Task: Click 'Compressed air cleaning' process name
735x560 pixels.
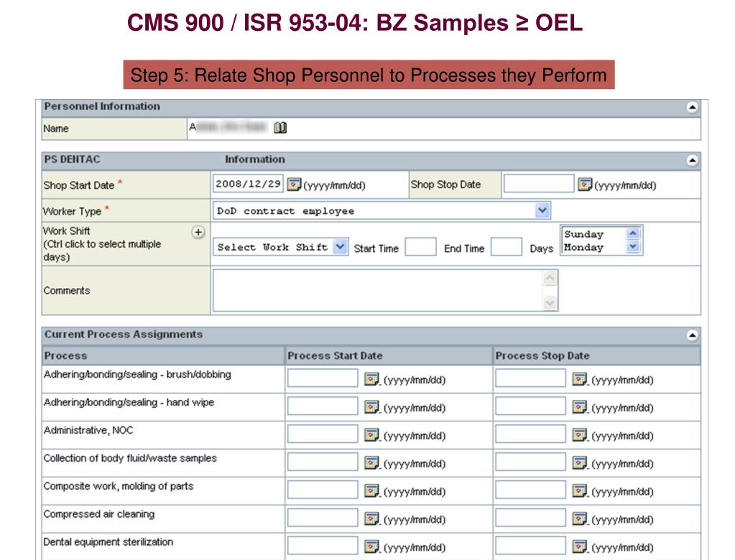Action: click(x=99, y=514)
